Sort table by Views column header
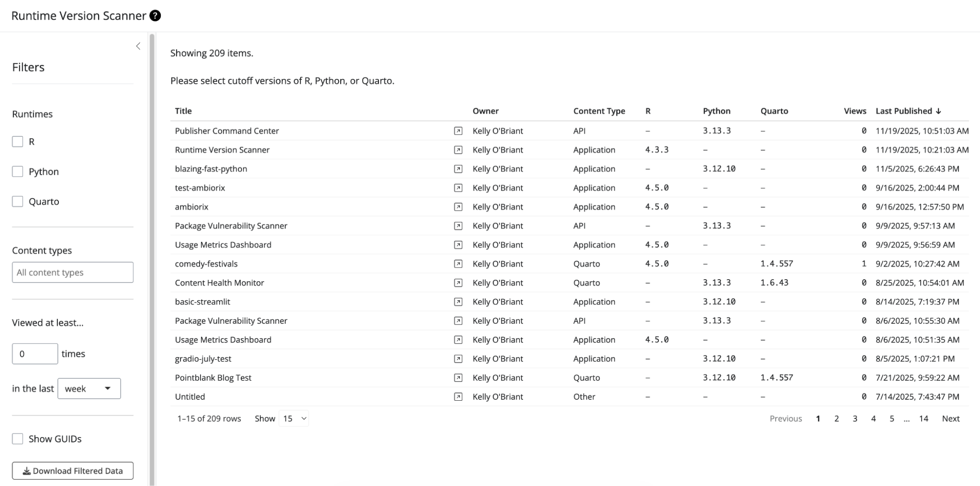 [854, 111]
